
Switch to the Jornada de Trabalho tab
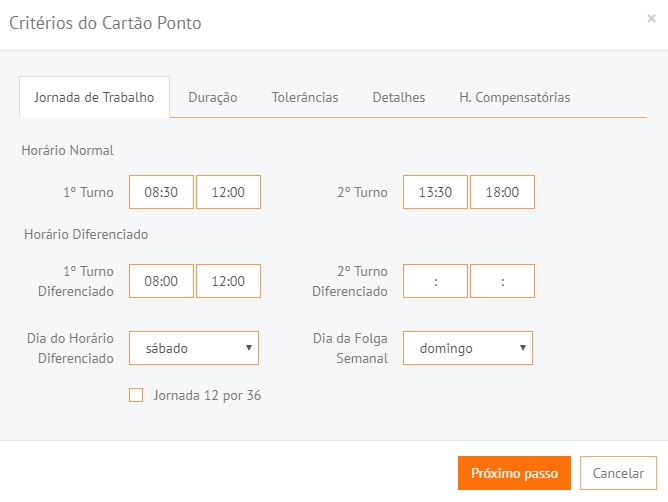point(94,97)
